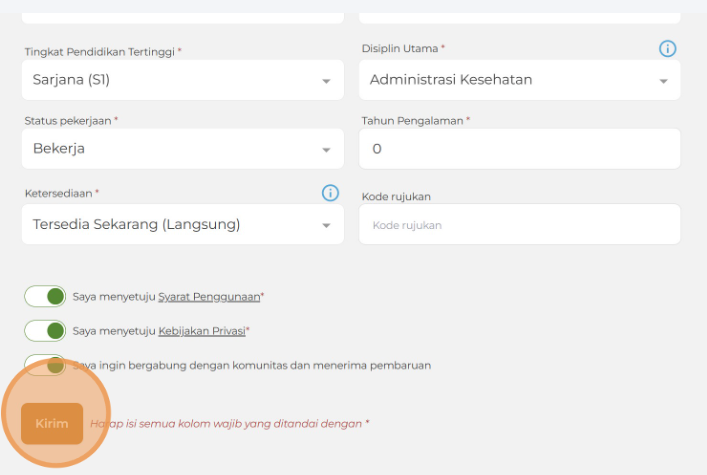Toggle the Syarat Penggunaan agreement switch
The height and width of the screenshot is (475, 707).
click(45, 296)
